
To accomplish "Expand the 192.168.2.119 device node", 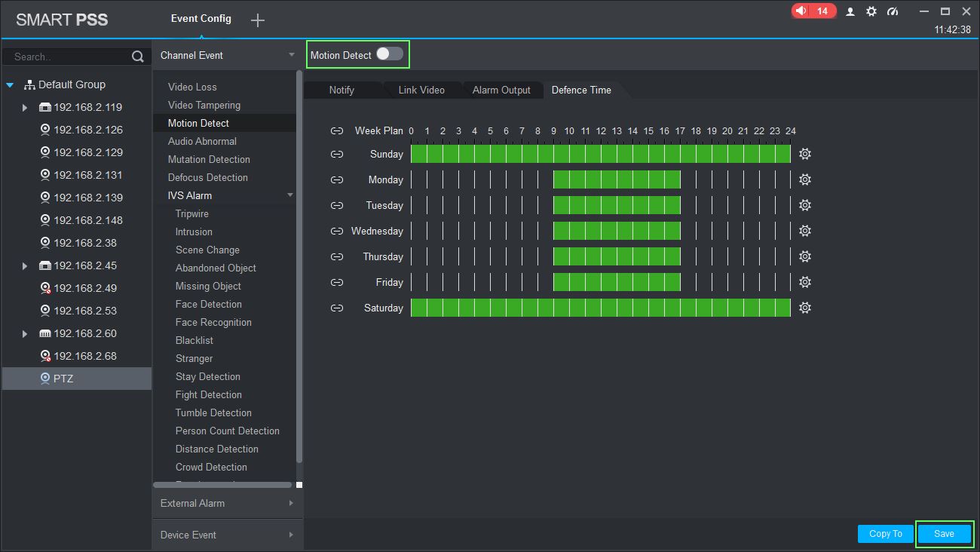I will point(25,107).
